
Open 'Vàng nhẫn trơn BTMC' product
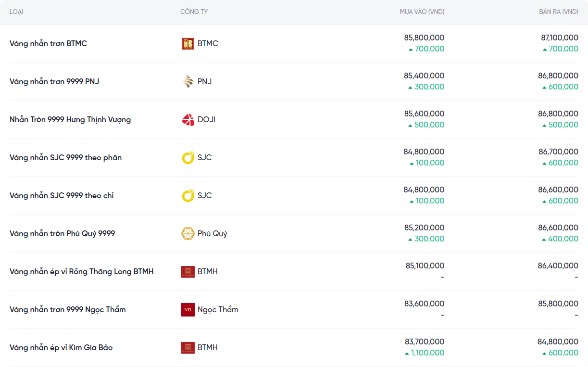[x=48, y=44]
